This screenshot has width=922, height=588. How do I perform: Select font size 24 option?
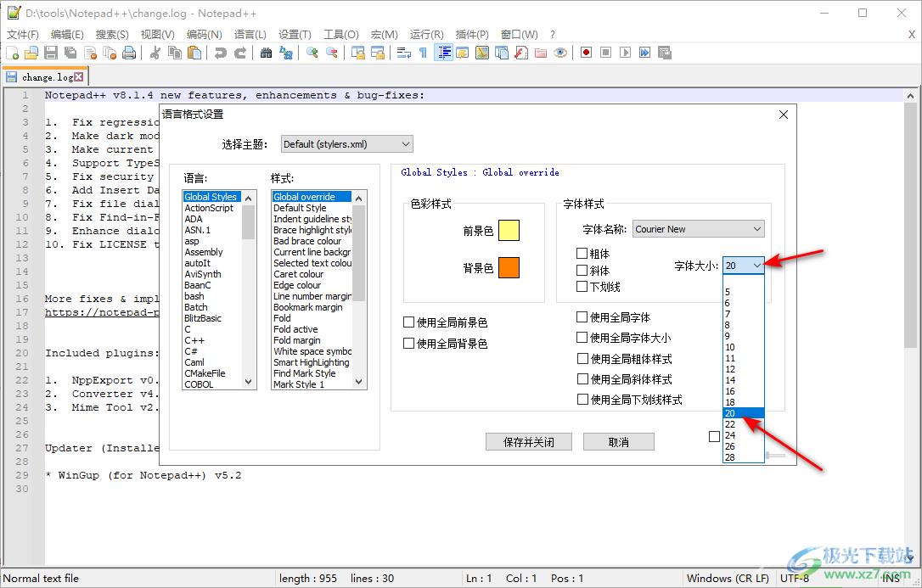(x=743, y=435)
